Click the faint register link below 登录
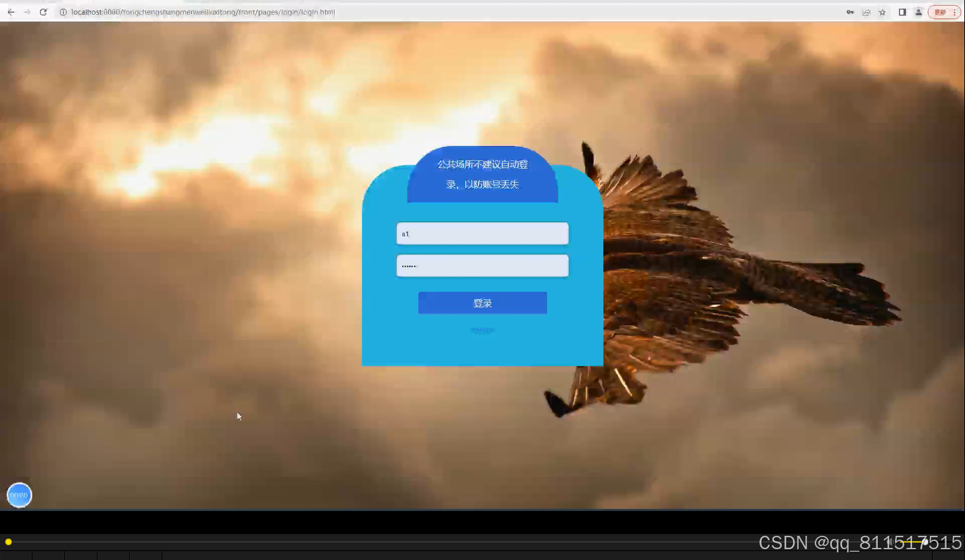 coord(482,330)
